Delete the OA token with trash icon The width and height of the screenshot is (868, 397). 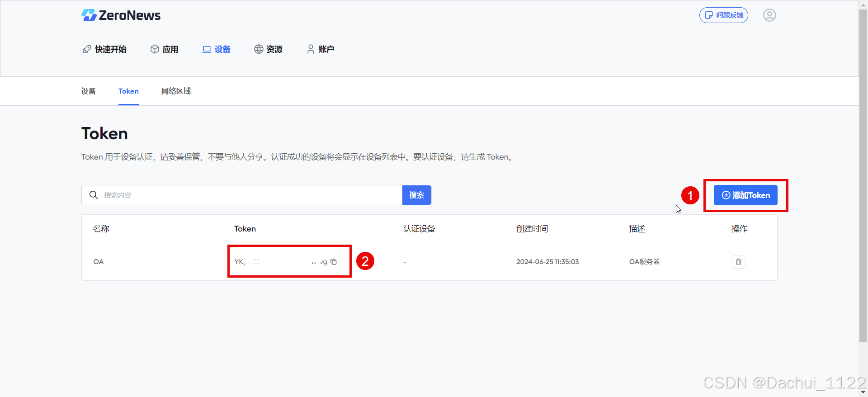click(x=738, y=262)
